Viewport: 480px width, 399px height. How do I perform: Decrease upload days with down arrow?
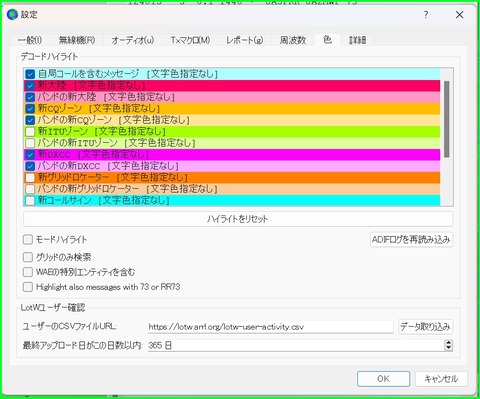pyautogui.click(x=449, y=348)
